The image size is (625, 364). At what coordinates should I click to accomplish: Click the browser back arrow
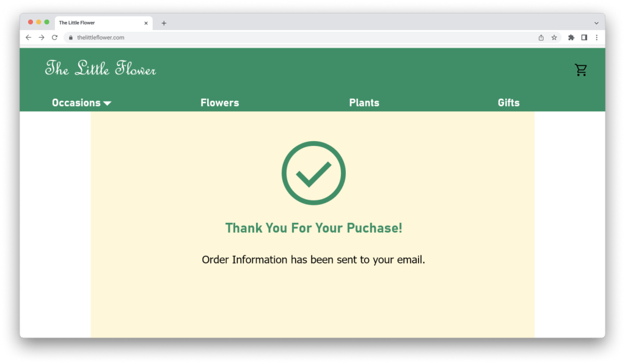[28, 38]
